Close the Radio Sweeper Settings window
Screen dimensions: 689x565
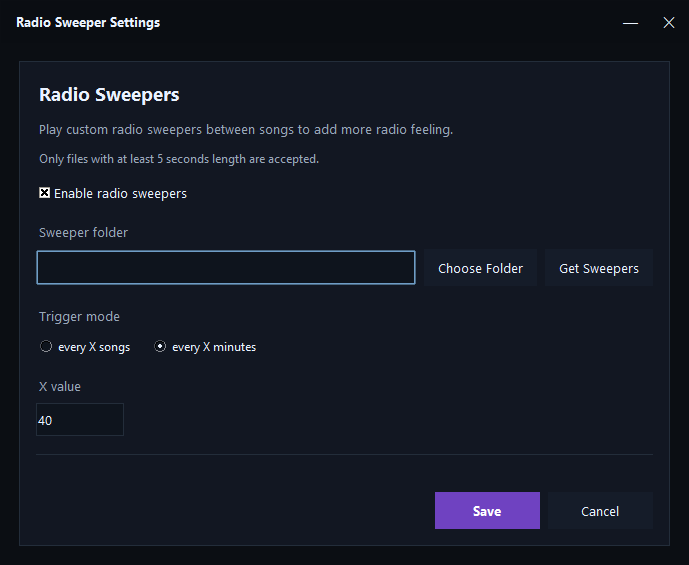pyautogui.click(x=669, y=22)
